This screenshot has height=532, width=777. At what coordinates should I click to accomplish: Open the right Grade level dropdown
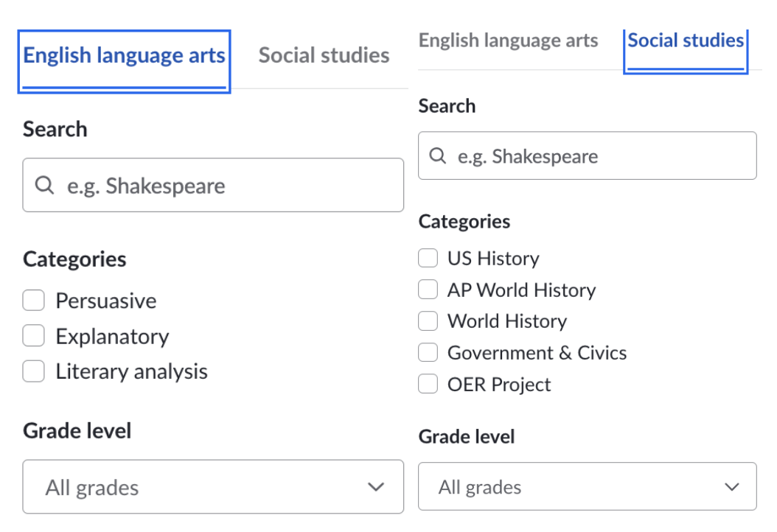588,486
